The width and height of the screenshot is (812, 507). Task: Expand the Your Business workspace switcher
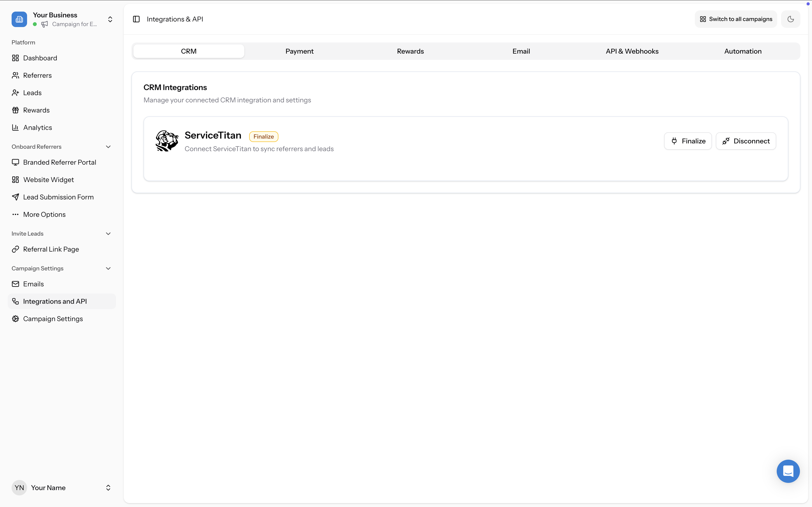click(x=110, y=19)
